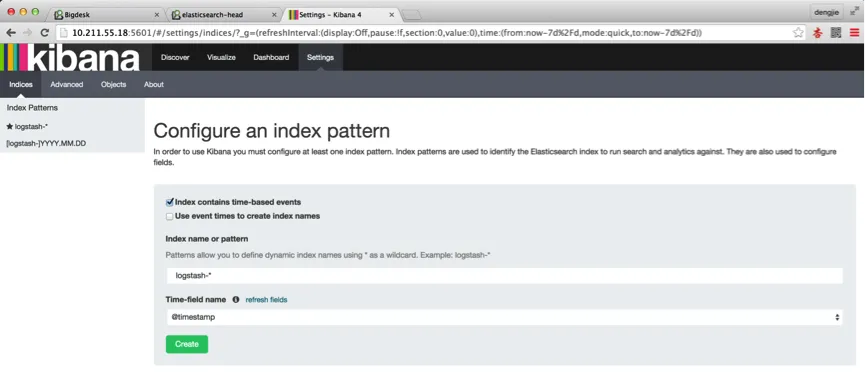Open the Settings section
Image resolution: width=865 pixels, height=376 pixels.
[321, 57]
